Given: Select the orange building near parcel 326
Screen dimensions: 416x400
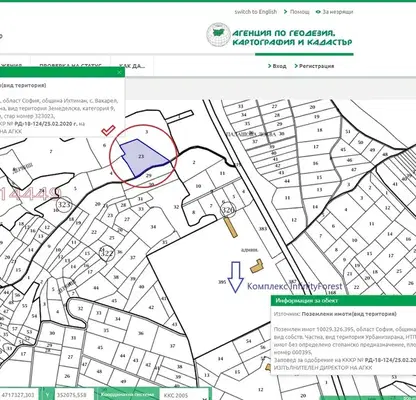Looking at the screenshot, I should (231, 227).
